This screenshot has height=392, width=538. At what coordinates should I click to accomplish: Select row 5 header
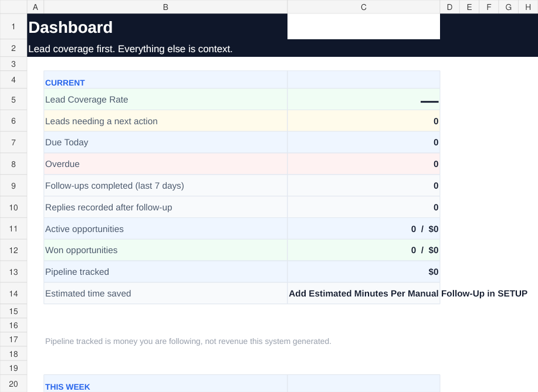click(x=13, y=100)
